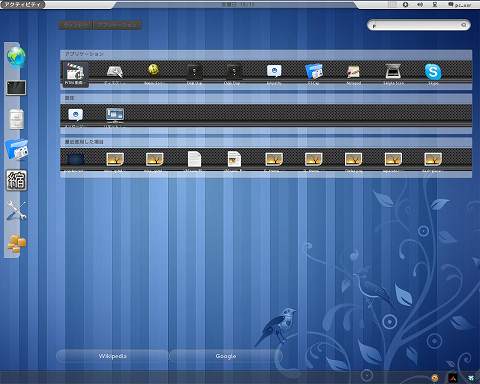Open the recent document containing a picture
This screenshot has width=480, height=384.
tap(234, 159)
